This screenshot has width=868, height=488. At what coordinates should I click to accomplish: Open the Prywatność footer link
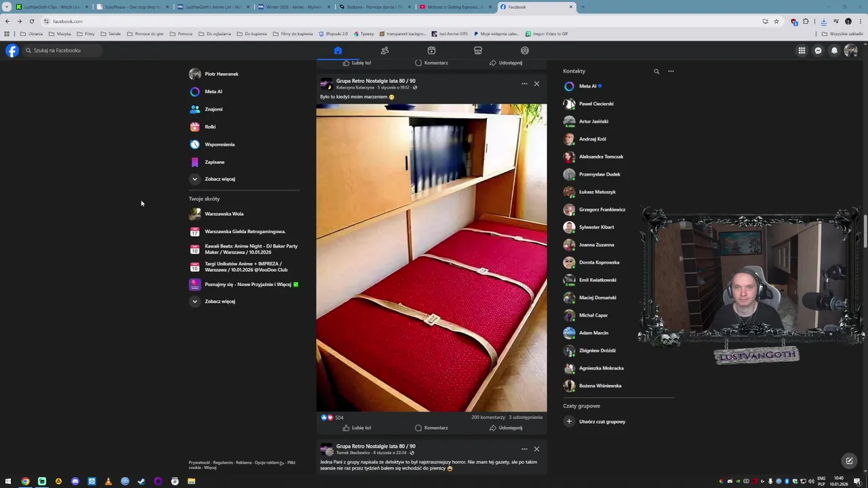click(199, 463)
